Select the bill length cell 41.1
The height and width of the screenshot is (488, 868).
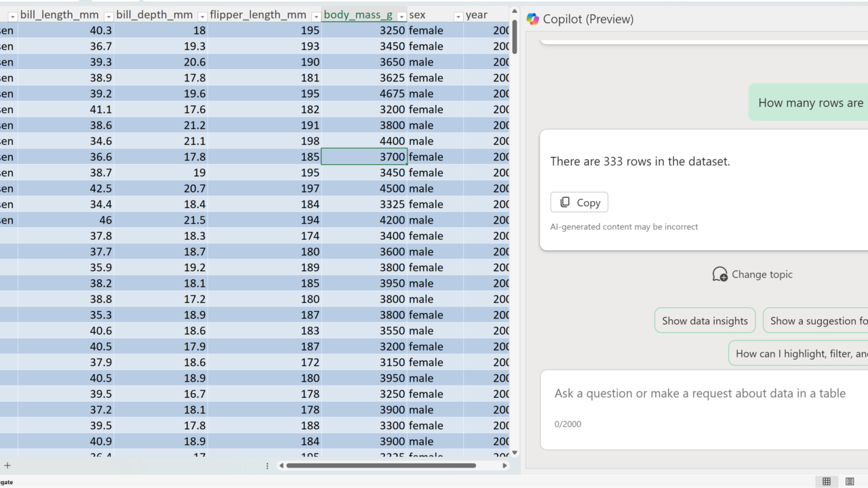tap(66, 109)
